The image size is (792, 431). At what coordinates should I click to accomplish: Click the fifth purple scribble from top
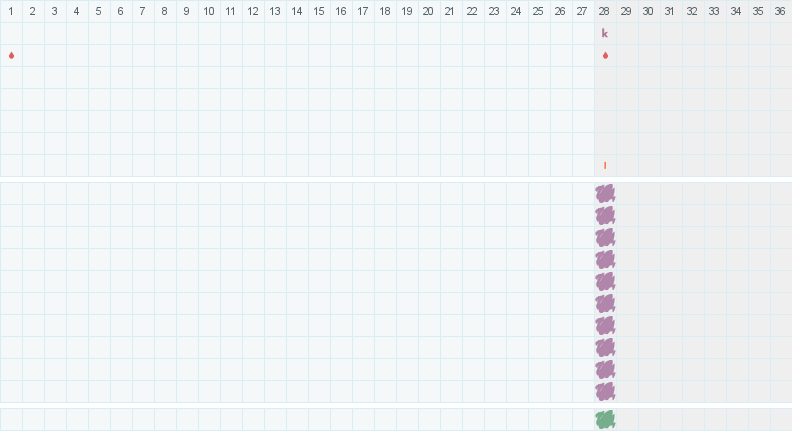(x=605, y=281)
